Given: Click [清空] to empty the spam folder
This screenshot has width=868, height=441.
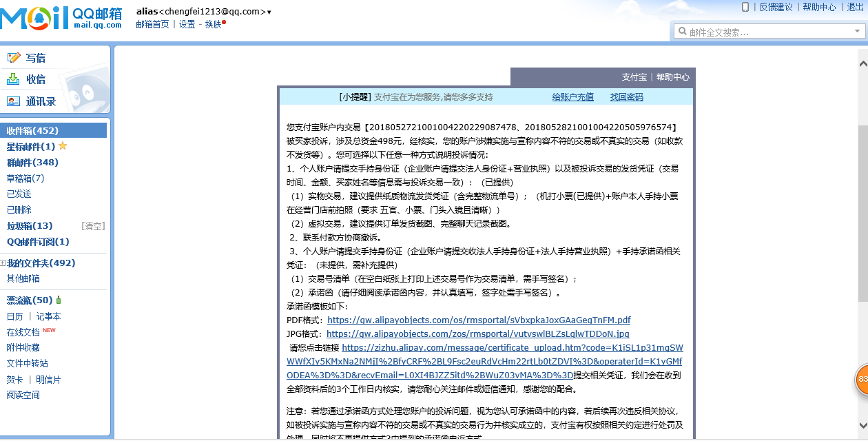Looking at the screenshot, I should (x=93, y=226).
